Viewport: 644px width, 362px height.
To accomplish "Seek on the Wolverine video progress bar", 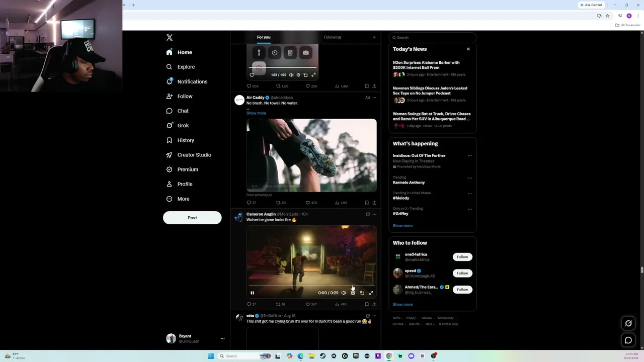I will [x=311, y=286].
